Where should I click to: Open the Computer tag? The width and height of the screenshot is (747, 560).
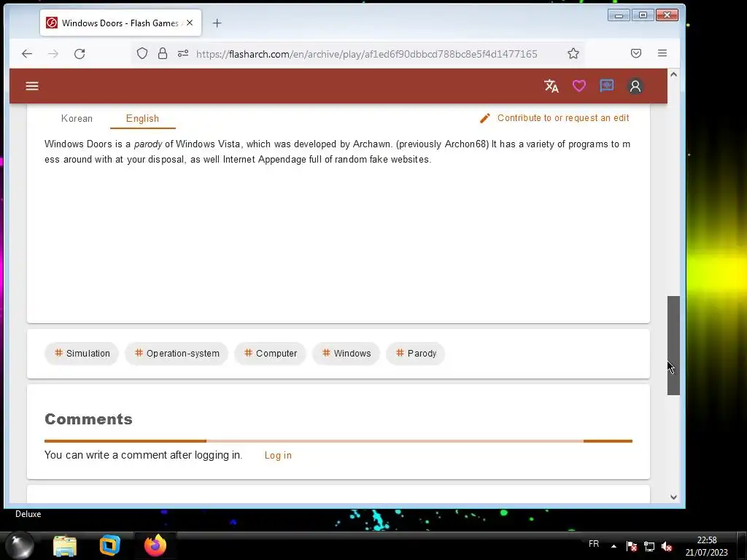270,354
